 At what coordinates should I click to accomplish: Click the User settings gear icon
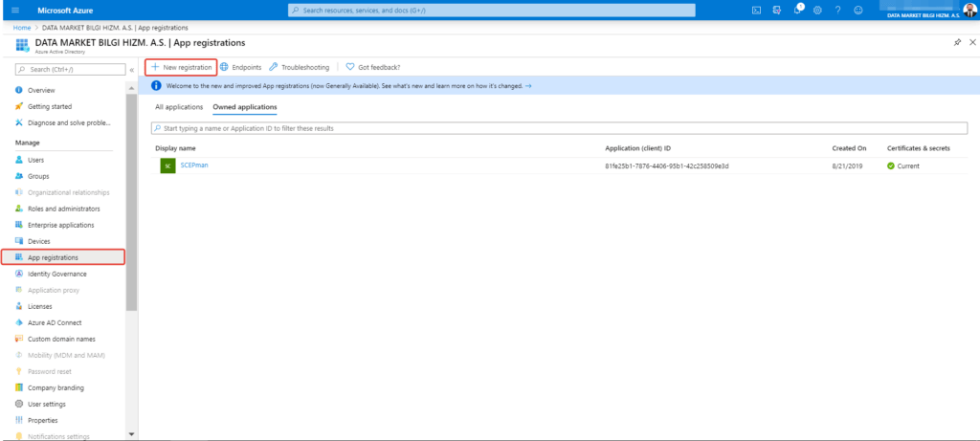tap(19, 404)
